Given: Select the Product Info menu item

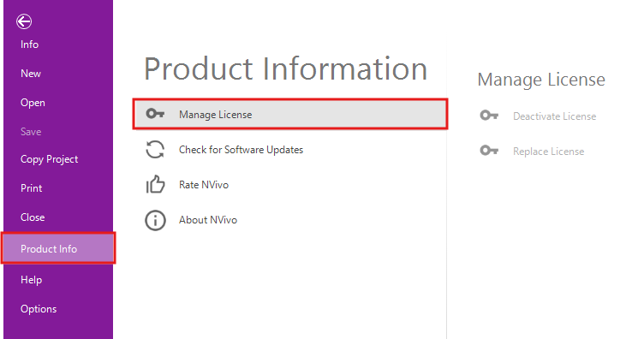Looking at the screenshot, I should tap(58, 248).
